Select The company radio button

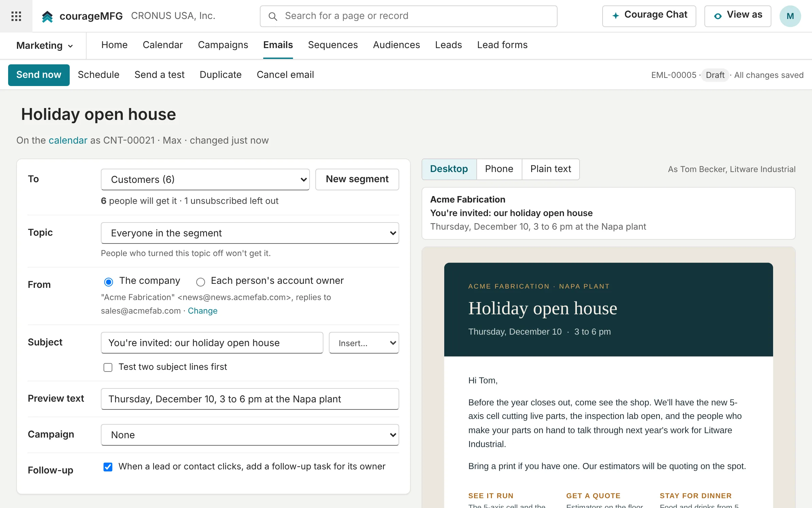pyautogui.click(x=108, y=281)
